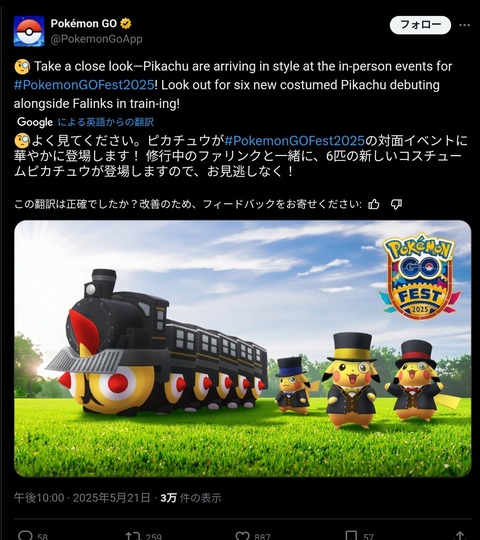Image resolution: width=480 pixels, height=540 pixels.
Task: Click the monocle face emoji in tweet
Action: click(x=22, y=66)
